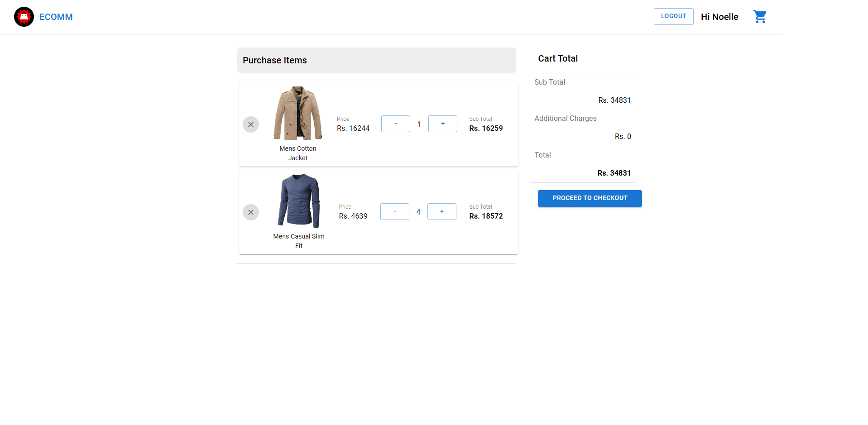Viewport: 868px width, 425px height.
Task: Remove Mens Casual Slim Fit from cart
Action: click(x=251, y=212)
